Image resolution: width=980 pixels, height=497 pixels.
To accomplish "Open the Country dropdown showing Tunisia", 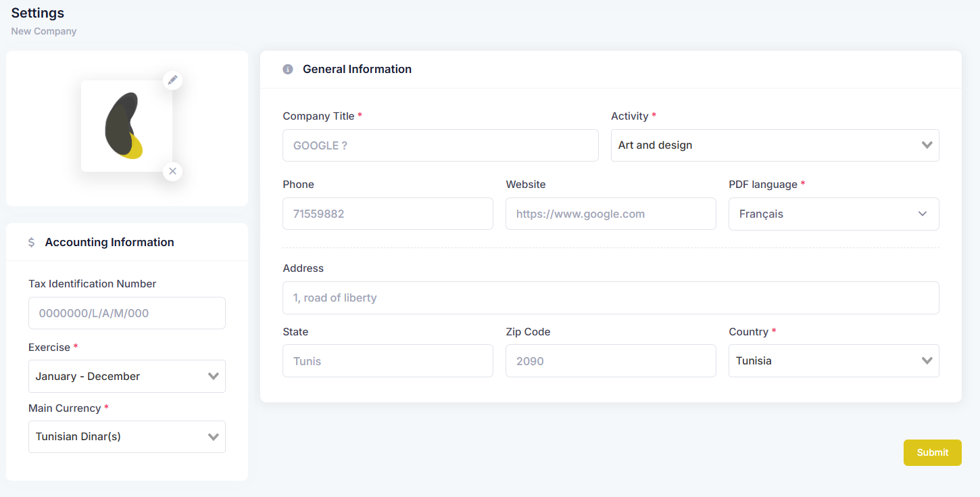I will (x=834, y=361).
